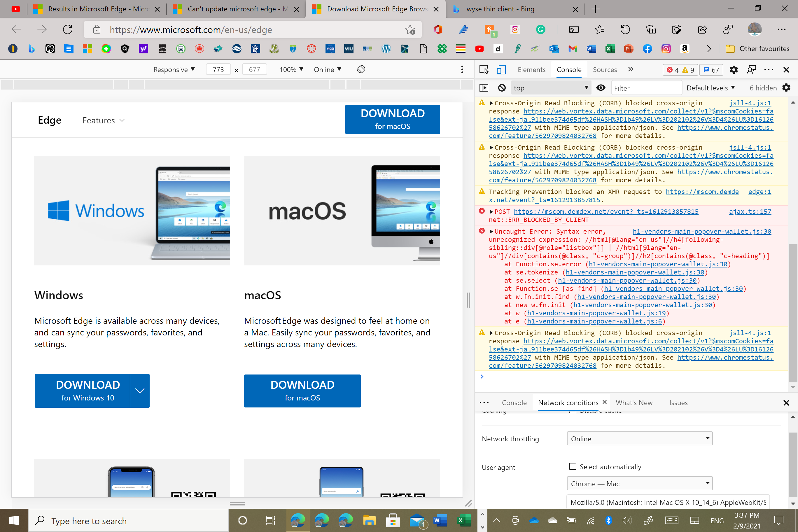The width and height of the screenshot is (798, 532).
Task: Click the rotate screen orientation icon
Action: tap(361, 69)
